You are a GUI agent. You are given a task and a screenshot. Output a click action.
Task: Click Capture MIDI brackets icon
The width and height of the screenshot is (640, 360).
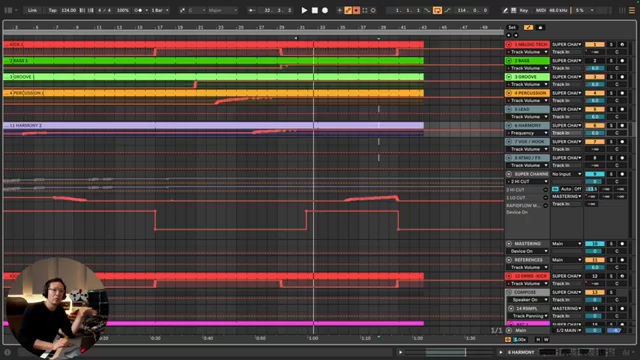coord(365,10)
